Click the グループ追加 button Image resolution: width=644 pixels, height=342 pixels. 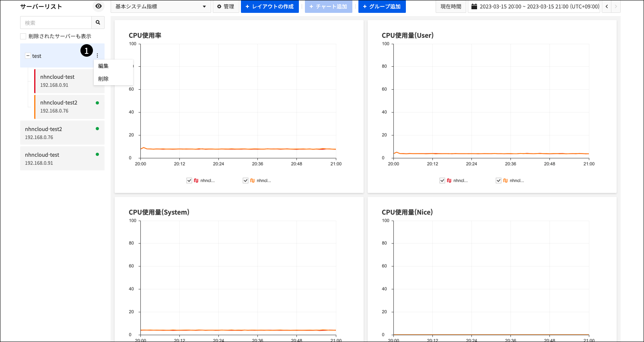[x=382, y=6]
